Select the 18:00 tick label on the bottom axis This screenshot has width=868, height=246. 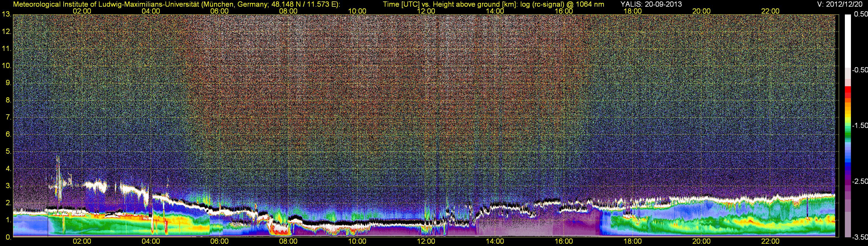point(632,241)
